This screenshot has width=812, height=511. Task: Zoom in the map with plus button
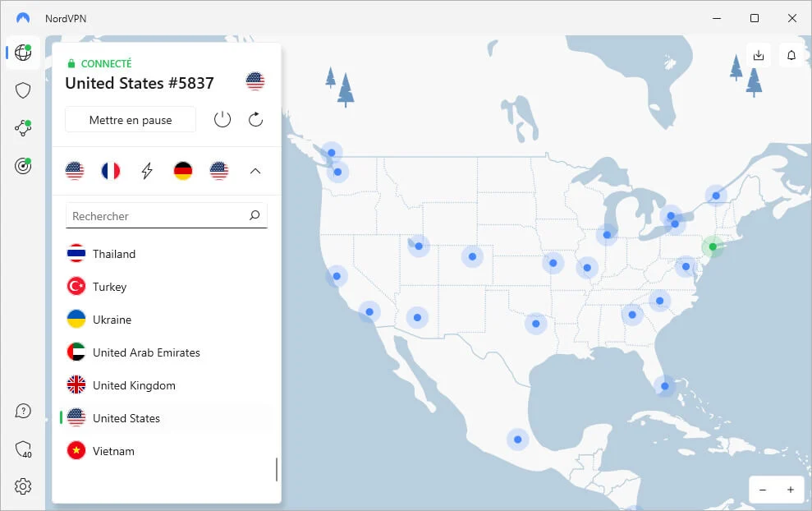[x=791, y=490]
